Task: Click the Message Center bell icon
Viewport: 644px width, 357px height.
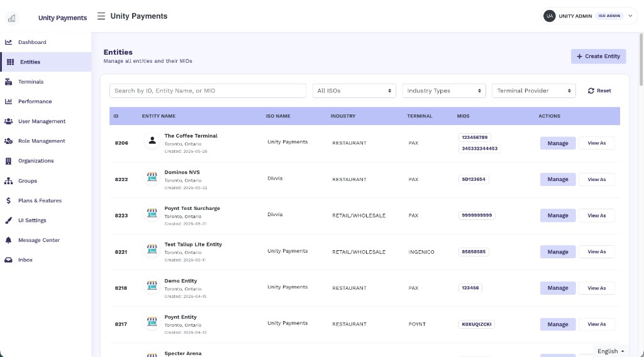Action: [x=8, y=240]
